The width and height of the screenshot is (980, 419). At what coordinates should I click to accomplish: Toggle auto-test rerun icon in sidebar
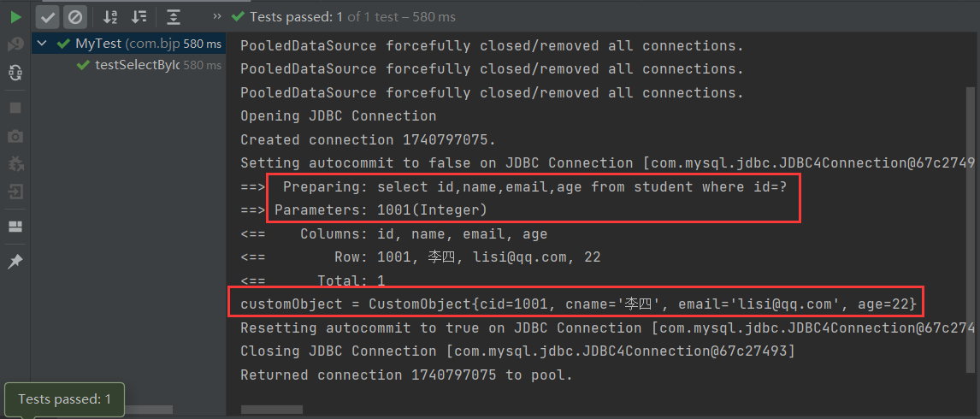(x=15, y=74)
